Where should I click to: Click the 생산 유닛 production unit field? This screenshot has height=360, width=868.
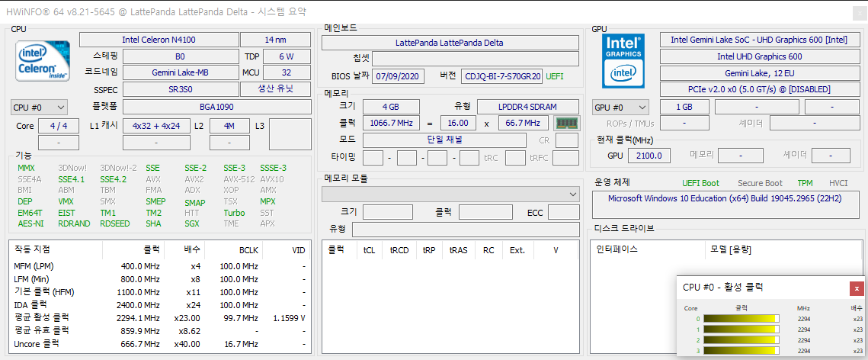(x=275, y=89)
